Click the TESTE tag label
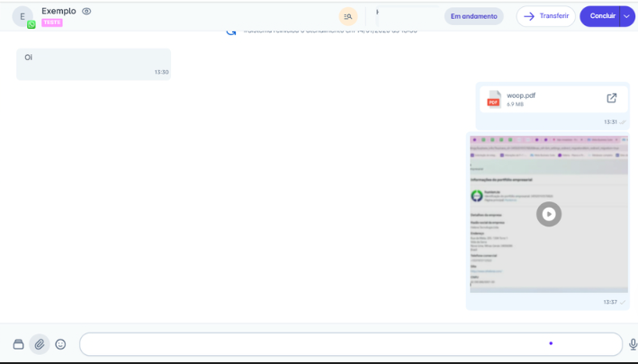Image resolution: width=638 pixels, height=364 pixels. (x=52, y=23)
